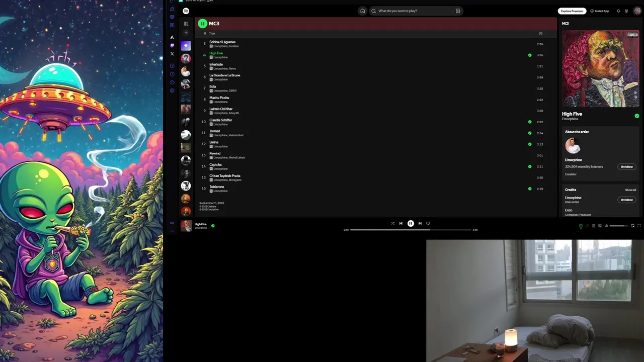Click Explore Premium button

[x=572, y=11]
